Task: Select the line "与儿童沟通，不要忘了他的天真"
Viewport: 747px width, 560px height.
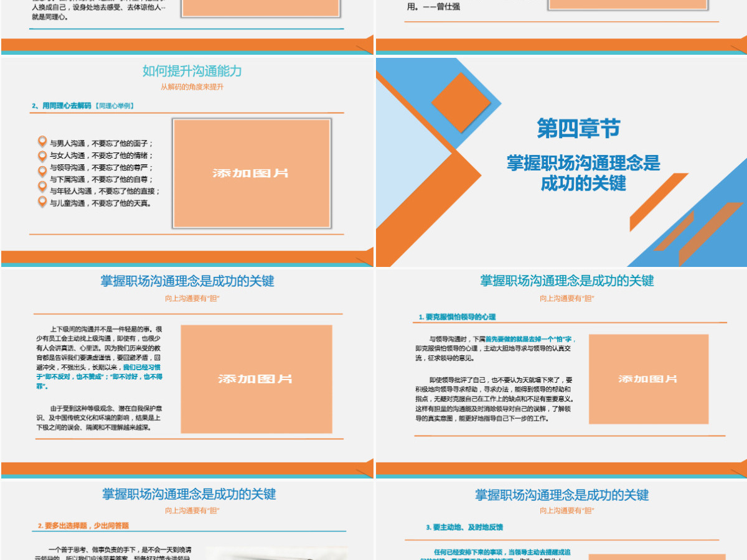Action: pyautogui.click(x=100, y=203)
